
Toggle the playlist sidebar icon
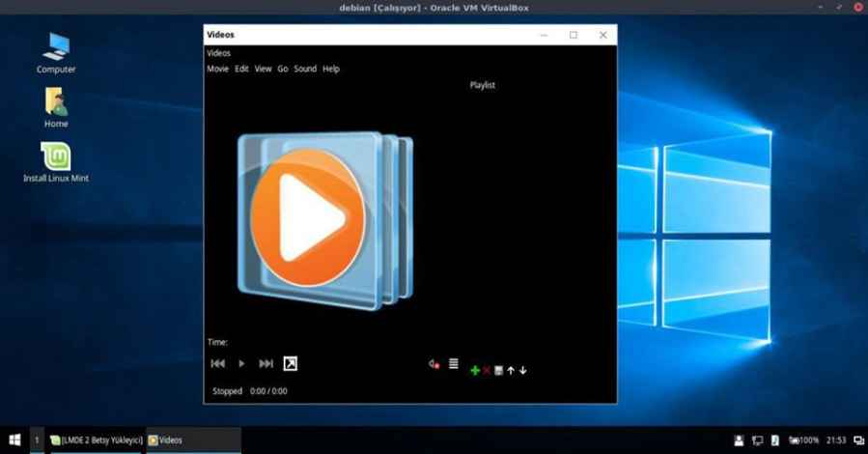coord(454,363)
